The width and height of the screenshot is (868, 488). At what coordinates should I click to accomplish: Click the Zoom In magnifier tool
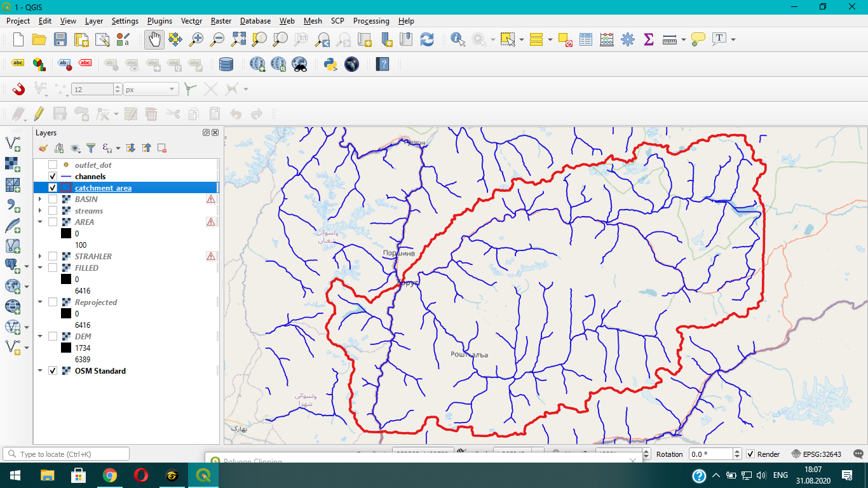[196, 39]
